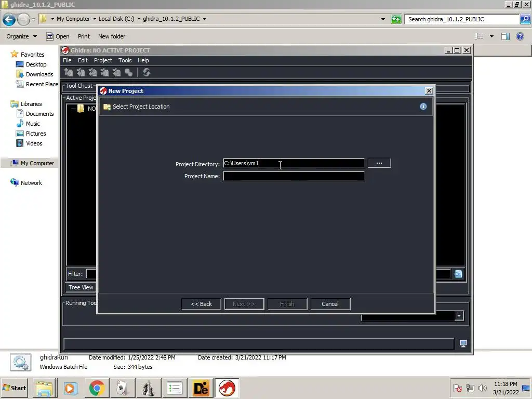Select Desktop in Explorer Favorites
532x399 pixels.
[x=32, y=64]
